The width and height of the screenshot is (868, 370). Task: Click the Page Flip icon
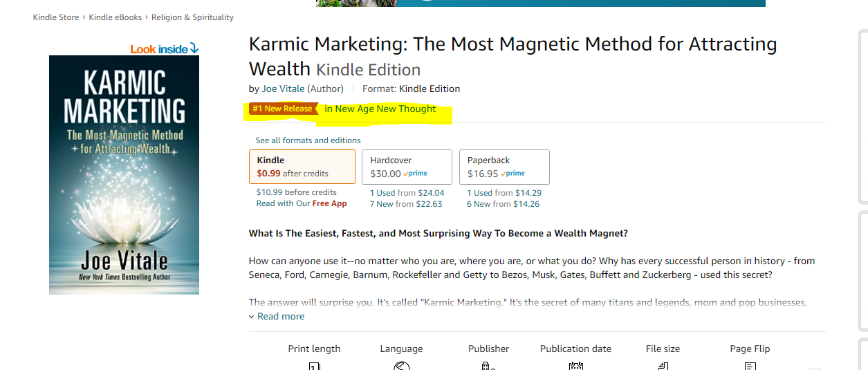pos(750,366)
